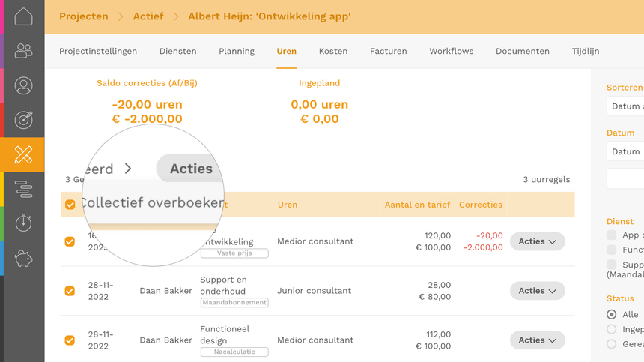644x362 pixels.
Task: Select the Ingepland summary heading
Action: (320, 83)
